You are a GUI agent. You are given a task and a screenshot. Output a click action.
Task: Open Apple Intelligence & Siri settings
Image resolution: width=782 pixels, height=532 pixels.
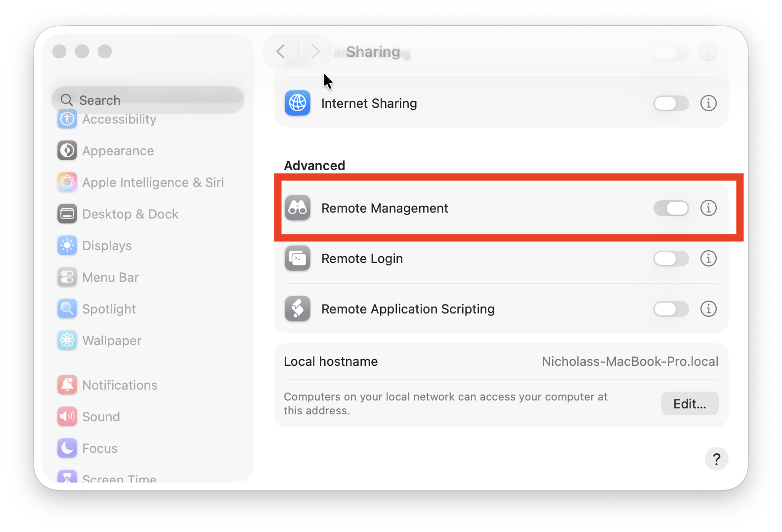click(x=153, y=182)
